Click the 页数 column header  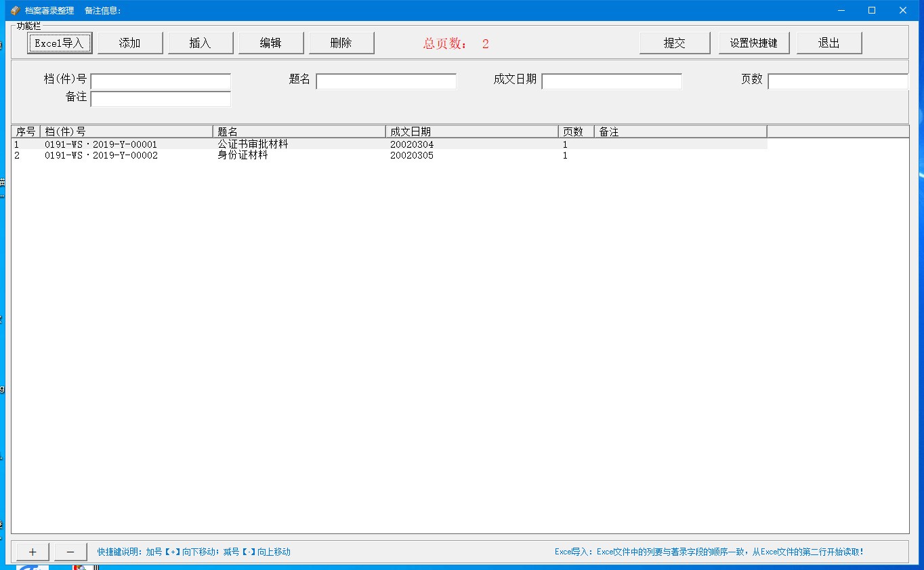pos(576,131)
